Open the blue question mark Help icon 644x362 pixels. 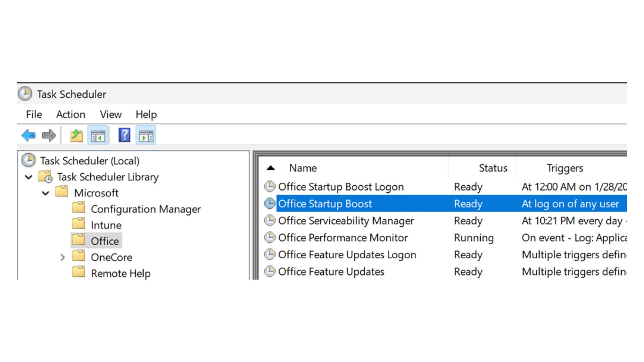point(124,135)
